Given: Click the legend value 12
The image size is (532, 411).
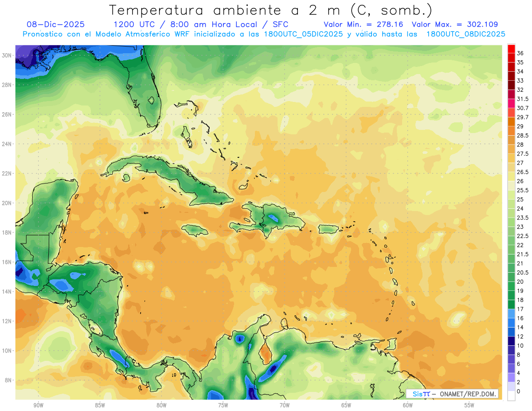Looking at the screenshot, I should (x=520, y=337).
